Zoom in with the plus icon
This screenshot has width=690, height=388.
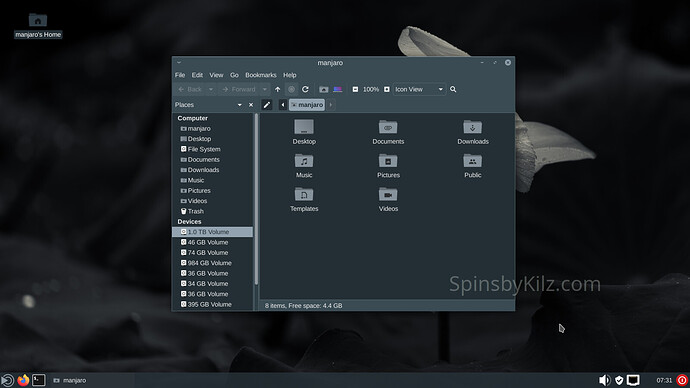tap(386, 89)
